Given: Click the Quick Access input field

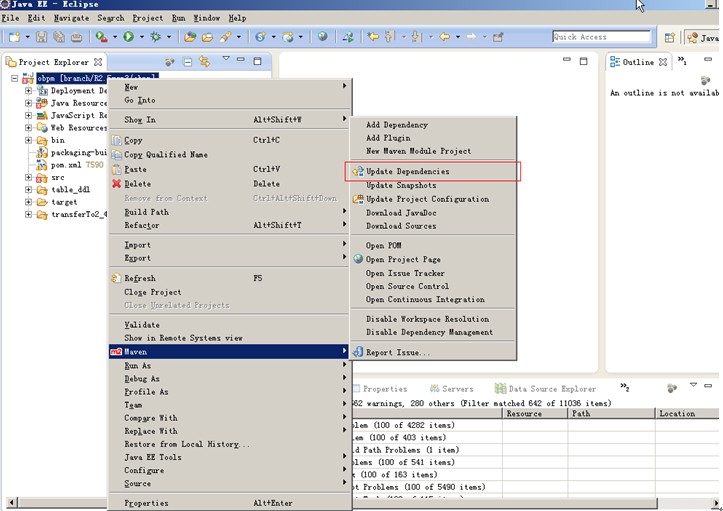Looking at the screenshot, I should pos(601,37).
